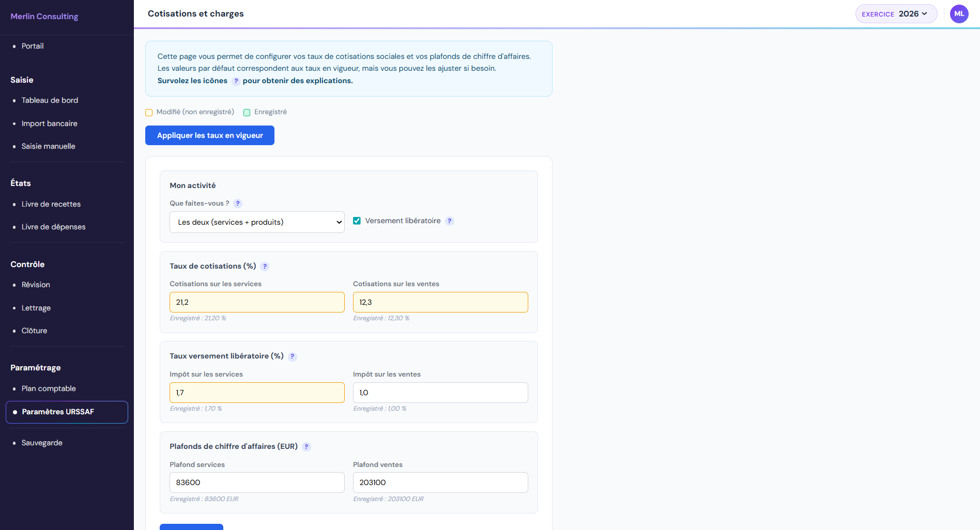Click help icon for Taux versement libératoire

(x=293, y=356)
